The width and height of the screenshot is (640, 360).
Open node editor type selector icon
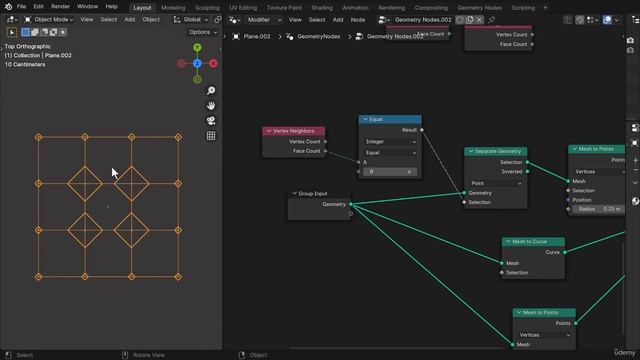click(x=235, y=20)
